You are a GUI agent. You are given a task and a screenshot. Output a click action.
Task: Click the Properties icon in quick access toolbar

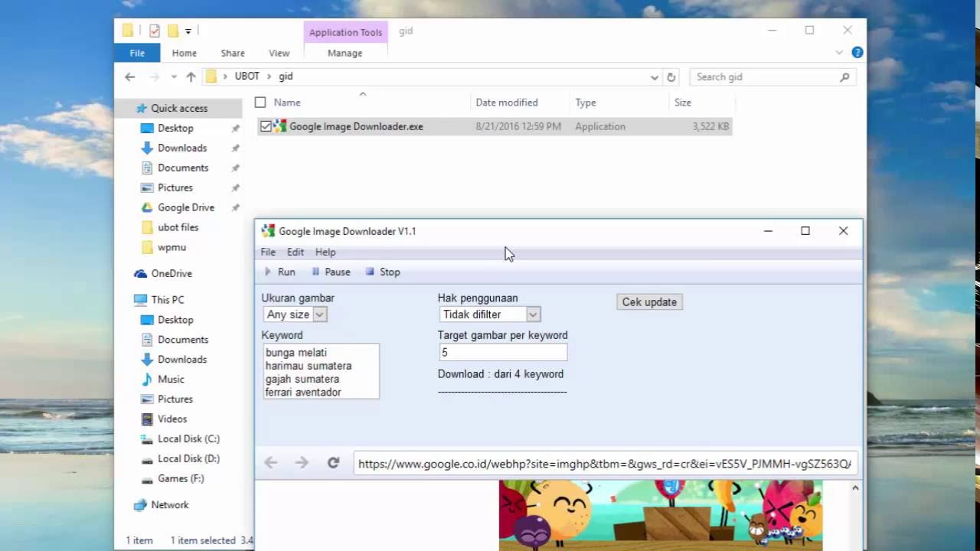coord(155,31)
